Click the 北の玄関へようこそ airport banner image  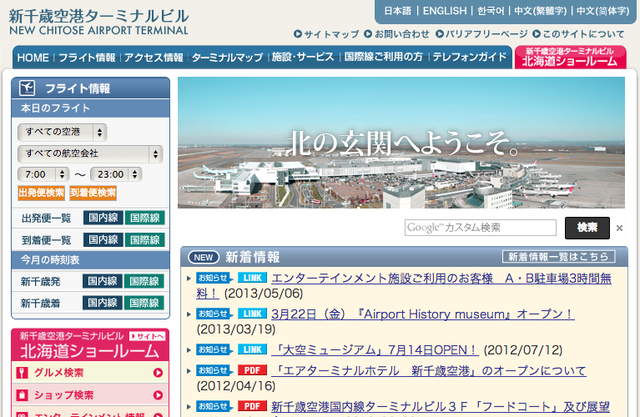coord(401,143)
